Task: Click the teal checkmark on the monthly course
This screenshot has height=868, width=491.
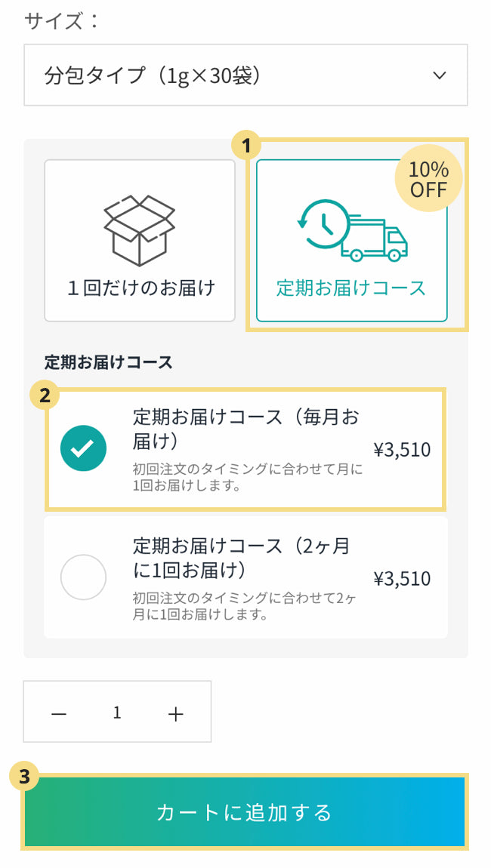Action: pyautogui.click(x=83, y=449)
